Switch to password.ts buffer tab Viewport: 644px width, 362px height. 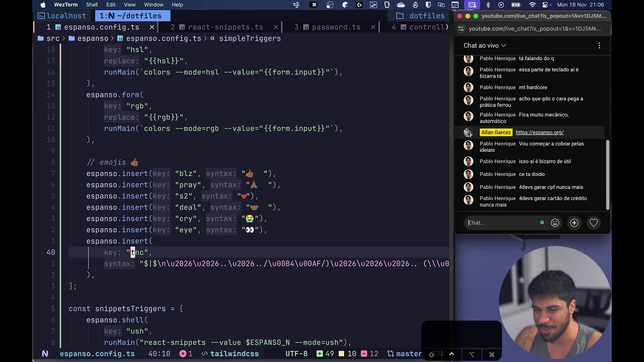coord(332,27)
